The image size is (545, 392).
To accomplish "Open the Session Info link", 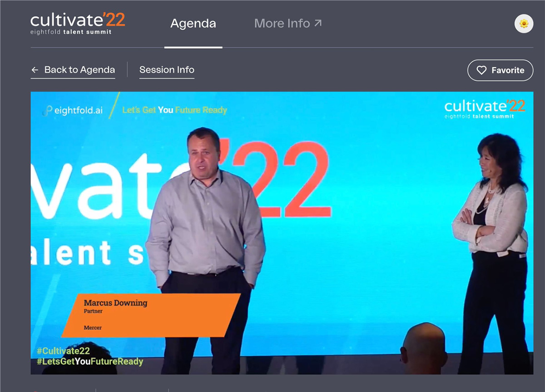I will pyautogui.click(x=167, y=70).
